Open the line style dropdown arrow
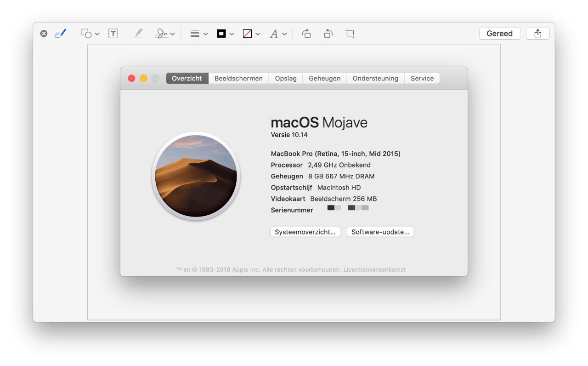Image resolution: width=588 pixels, height=366 pixels. tap(205, 34)
